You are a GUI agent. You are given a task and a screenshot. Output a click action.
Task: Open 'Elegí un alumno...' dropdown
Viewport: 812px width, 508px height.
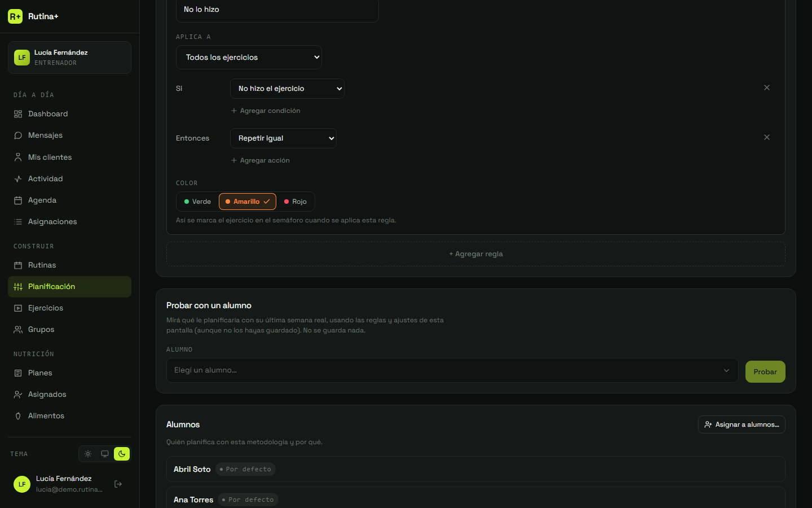pyautogui.click(x=452, y=370)
